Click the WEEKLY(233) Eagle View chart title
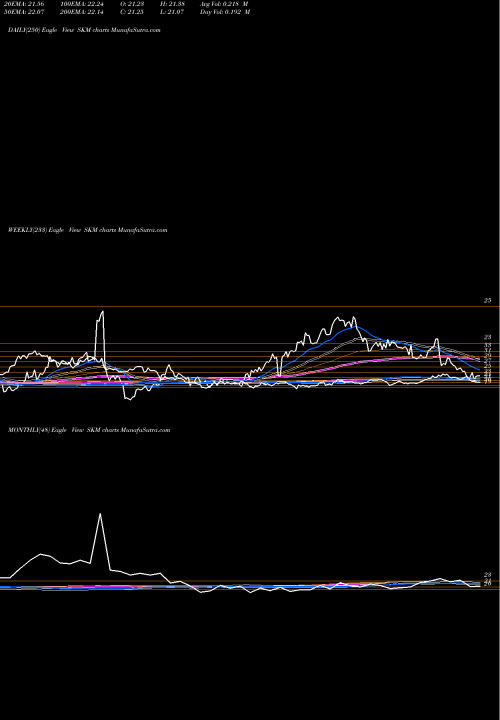Image resolution: width=500 pixels, height=720 pixels. tap(88, 230)
